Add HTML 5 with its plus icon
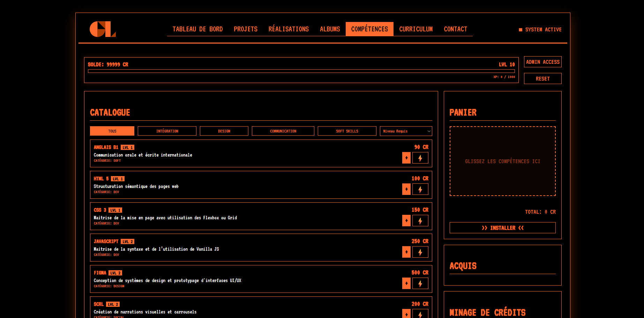The image size is (644, 318). pos(406,189)
